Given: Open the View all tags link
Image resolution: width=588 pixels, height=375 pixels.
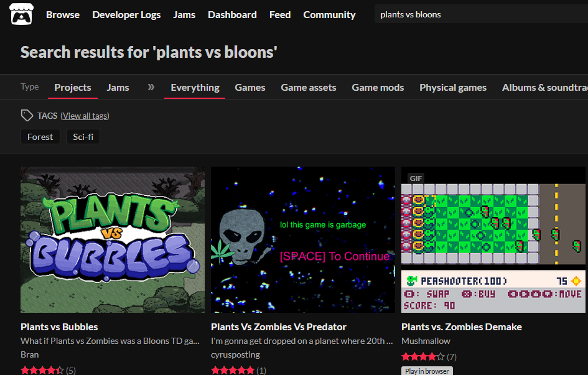Looking at the screenshot, I should (85, 116).
